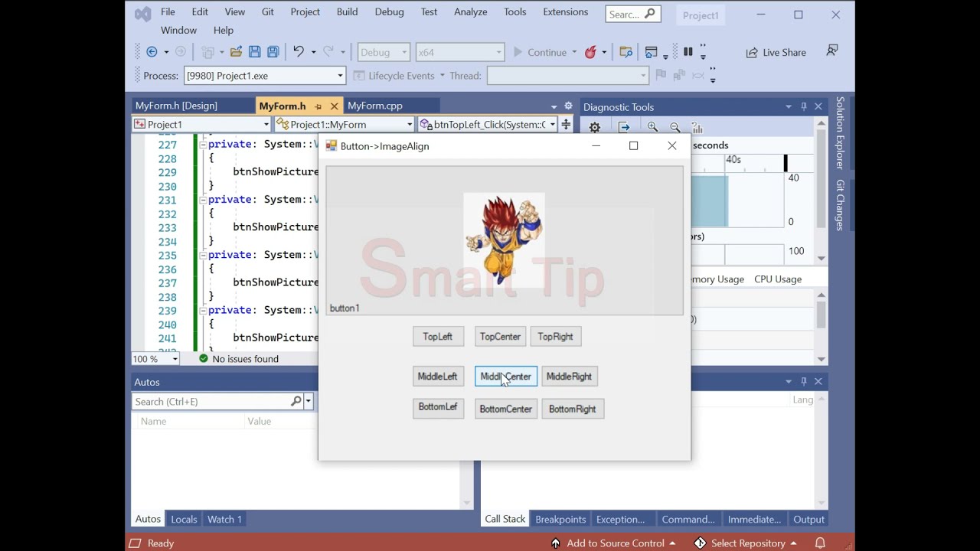
Task: Open the Debug menu
Action: pos(389,12)
